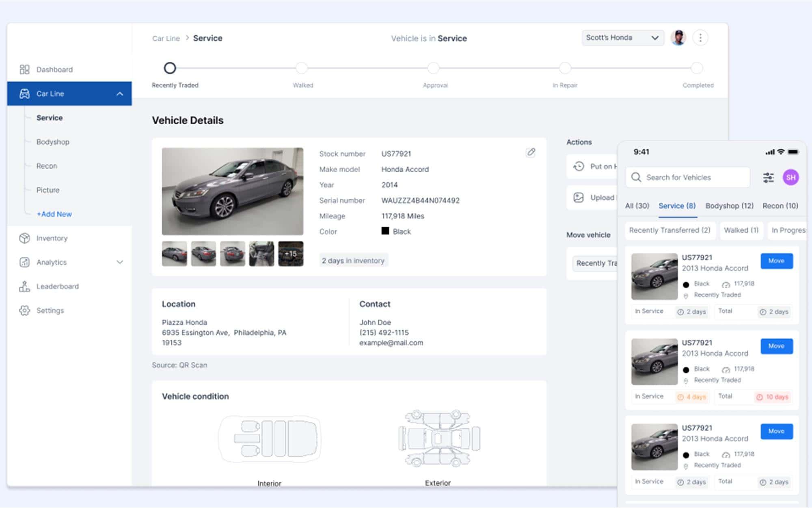Image resolution: width=812 pixels, height=508 pixels.
Task: Switch to the Bodyshop (12) tab
Action: coord(729,206)
